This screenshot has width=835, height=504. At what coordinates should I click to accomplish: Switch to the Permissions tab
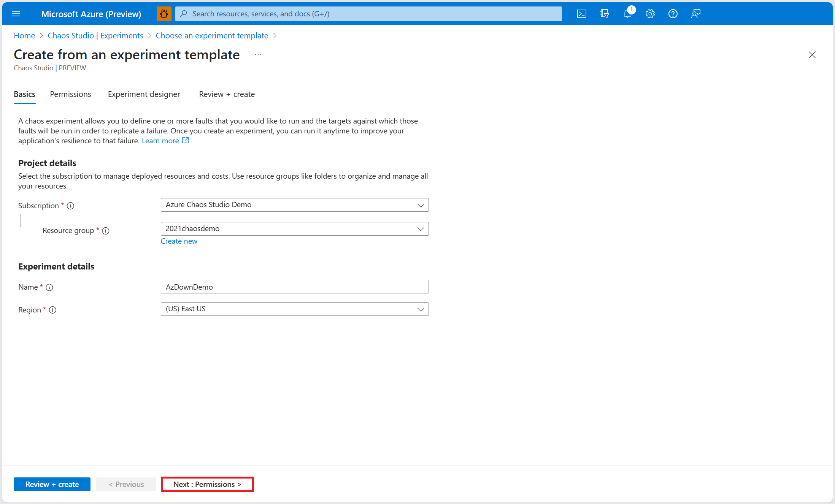coord(70,94)
